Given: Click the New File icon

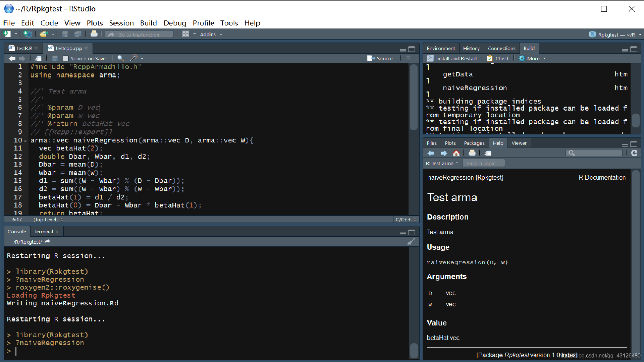Looking at the screenshot, I should pyautogui.click(x=7, y=34).
